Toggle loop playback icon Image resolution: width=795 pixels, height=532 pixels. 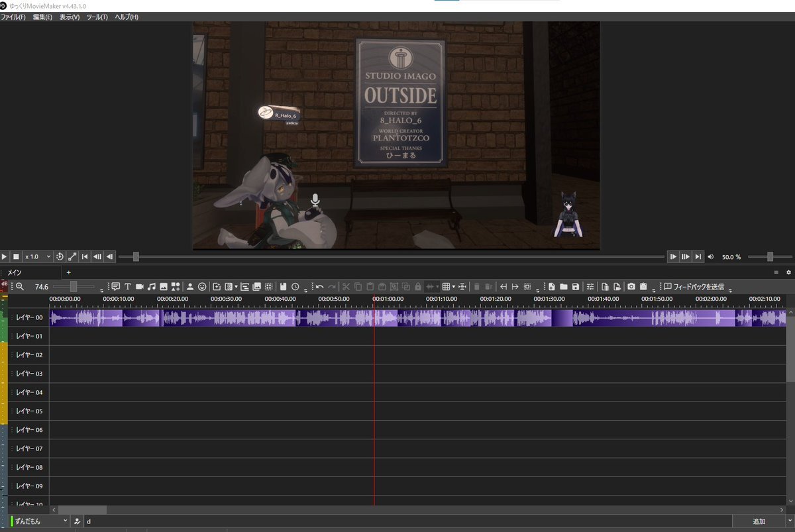(x=60, y=256)
